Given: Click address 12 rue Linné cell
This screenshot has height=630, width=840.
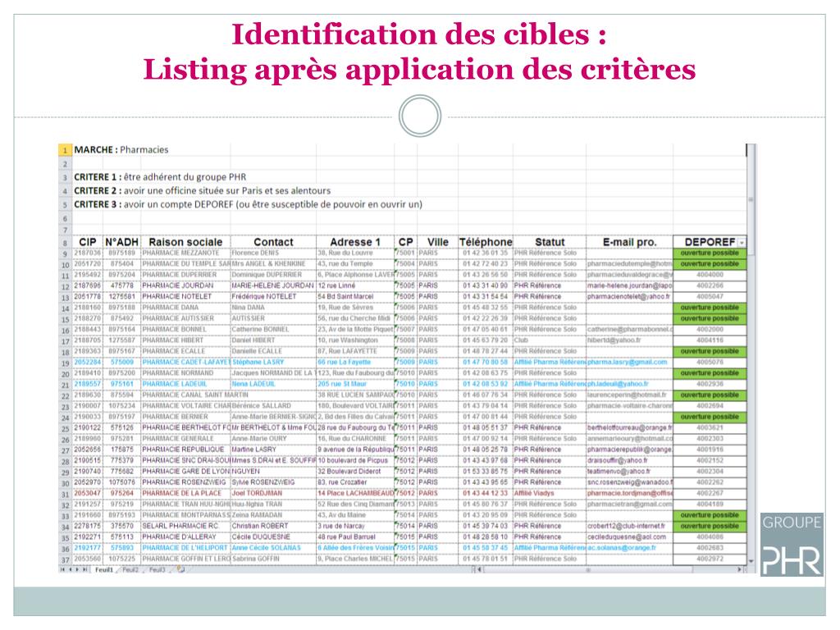Looking at the screenshot, I should point(354,285).
